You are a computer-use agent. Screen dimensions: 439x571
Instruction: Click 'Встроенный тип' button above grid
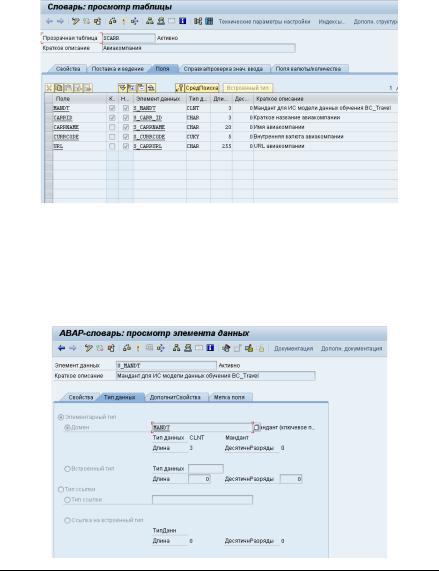point(248,88)
